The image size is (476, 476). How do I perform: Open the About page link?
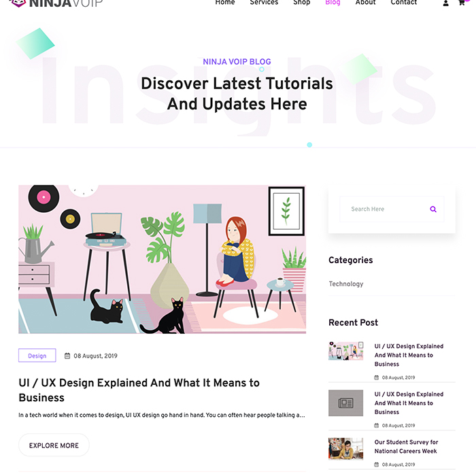[366, 3]
